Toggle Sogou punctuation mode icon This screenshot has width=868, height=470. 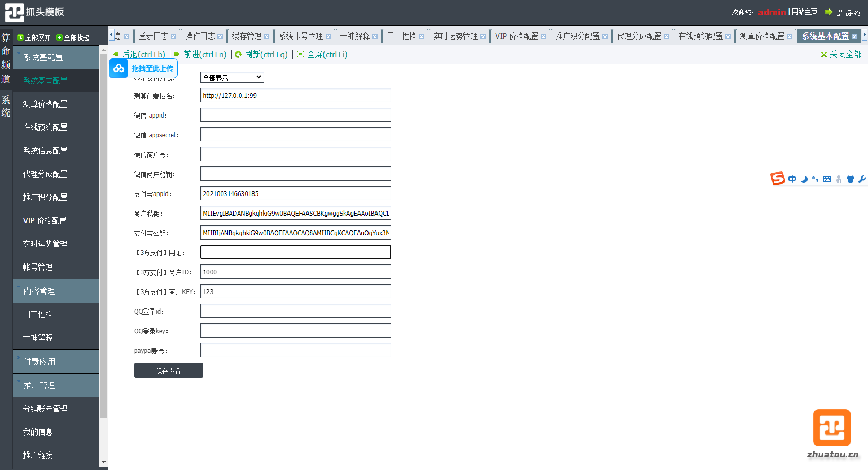(x=815, y=179)
